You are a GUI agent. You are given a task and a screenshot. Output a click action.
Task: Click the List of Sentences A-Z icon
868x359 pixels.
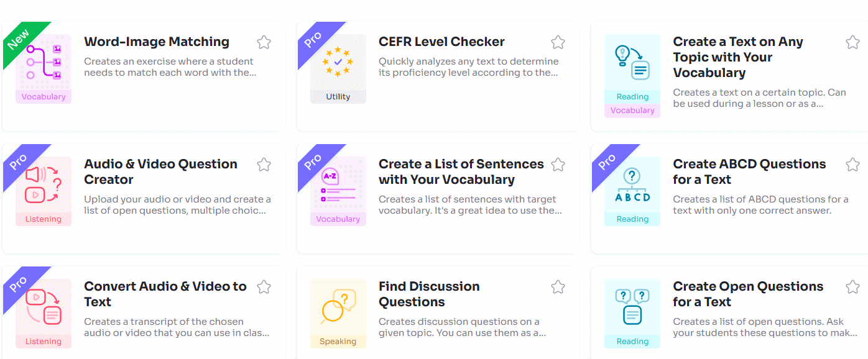pos(338,184)
